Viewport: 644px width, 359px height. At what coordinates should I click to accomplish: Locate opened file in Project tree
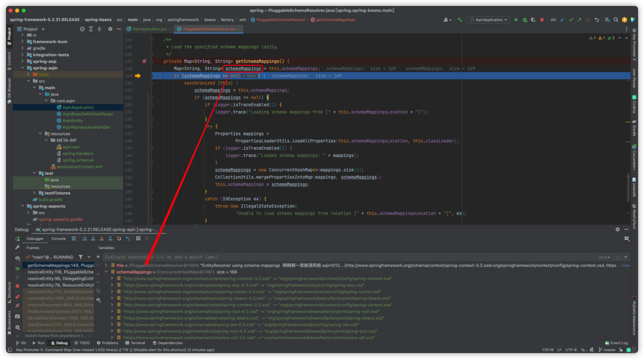[x=82, y=29]
